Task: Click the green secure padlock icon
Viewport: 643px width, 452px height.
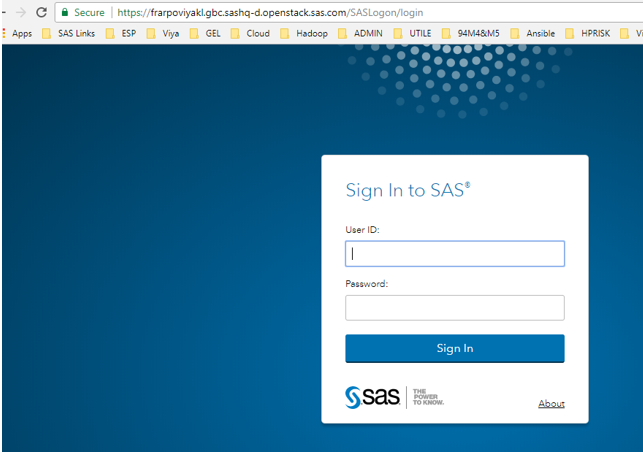Action: pos(65,12)
